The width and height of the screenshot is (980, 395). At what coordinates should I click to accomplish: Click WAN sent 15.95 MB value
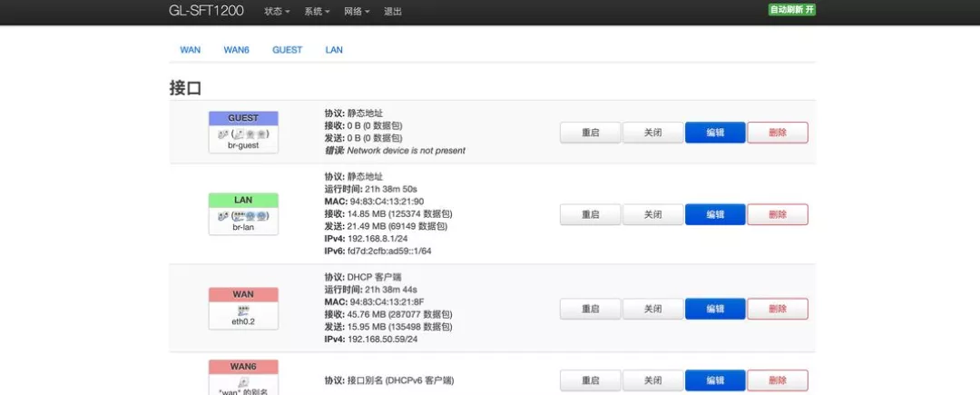point(367,327)
